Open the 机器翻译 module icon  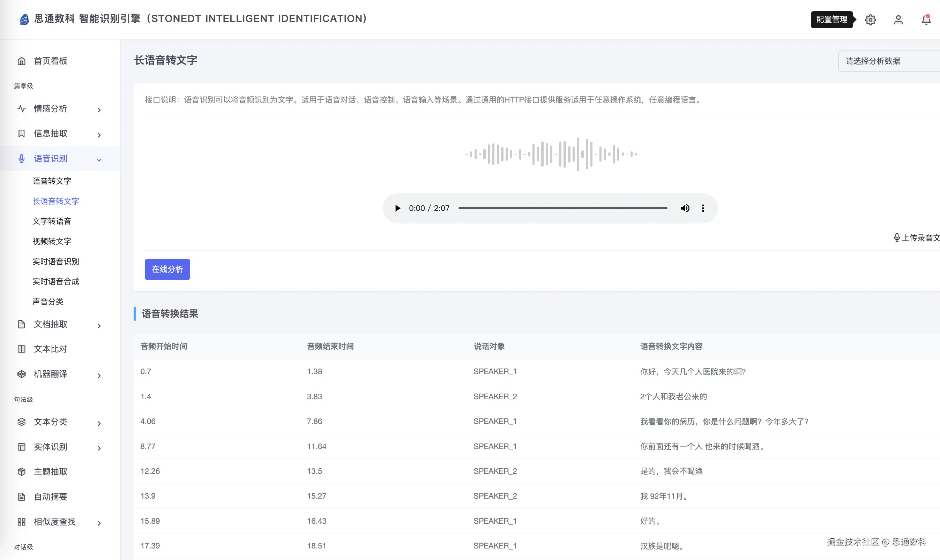click(21, 374)
